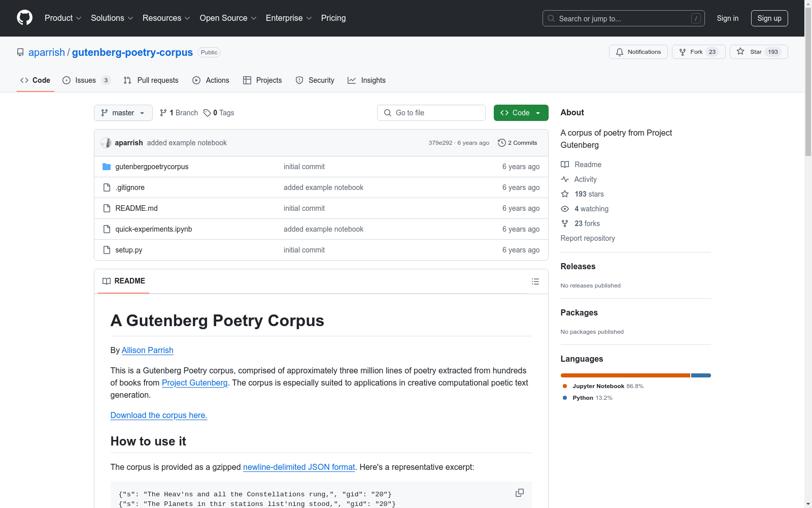Follow the Project Gutenberg link
The height and width of the screenshot is (508, 812).
point(195,383)
